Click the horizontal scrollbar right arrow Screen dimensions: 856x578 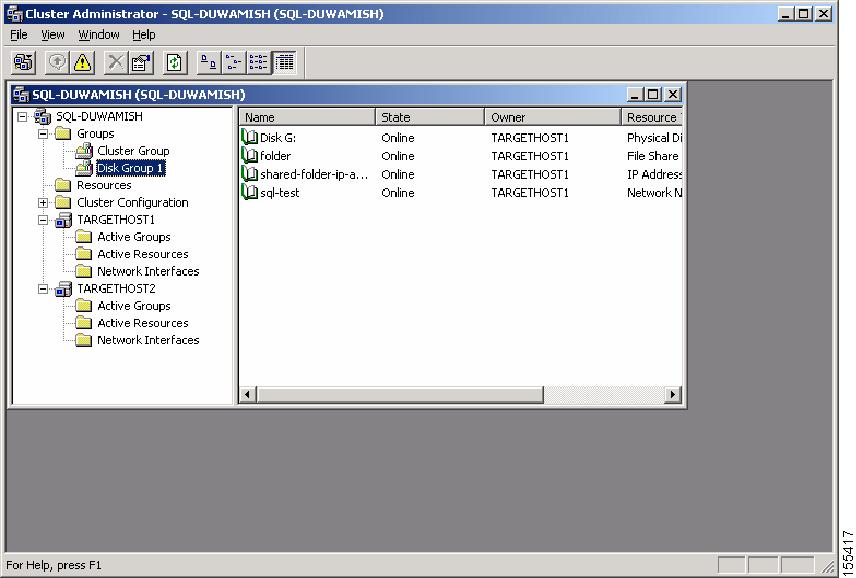click(673, 395)
